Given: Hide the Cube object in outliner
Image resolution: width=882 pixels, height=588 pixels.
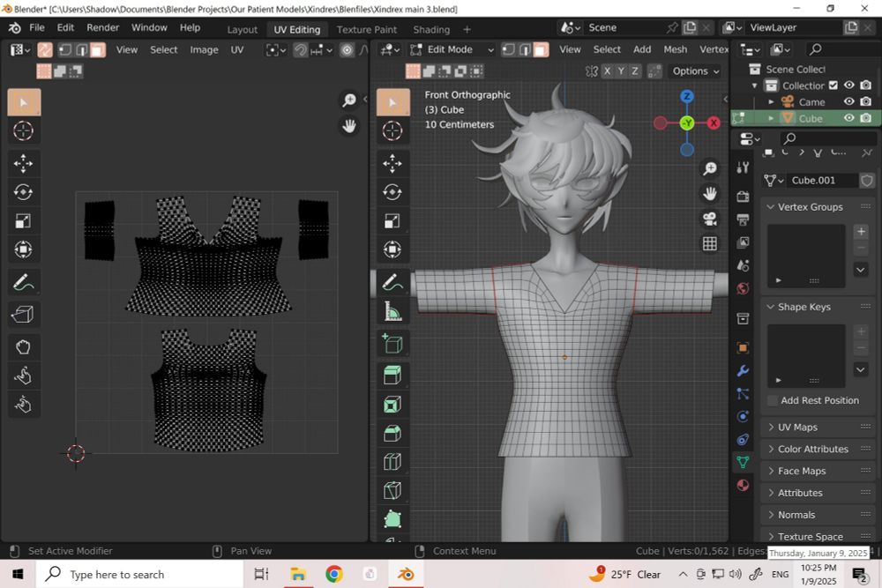Looking at the screenshot, I should [x=849, y=118].
